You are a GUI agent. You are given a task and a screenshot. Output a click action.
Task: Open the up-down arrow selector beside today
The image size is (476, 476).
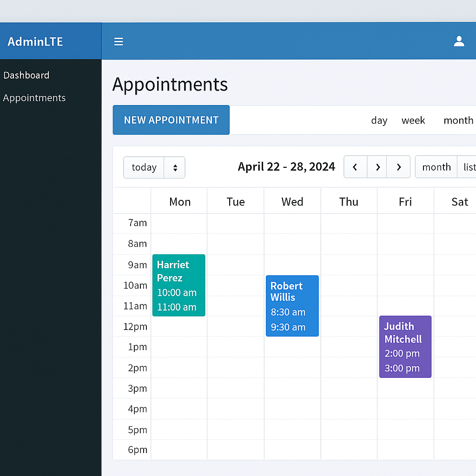click(x=175, y=167)
